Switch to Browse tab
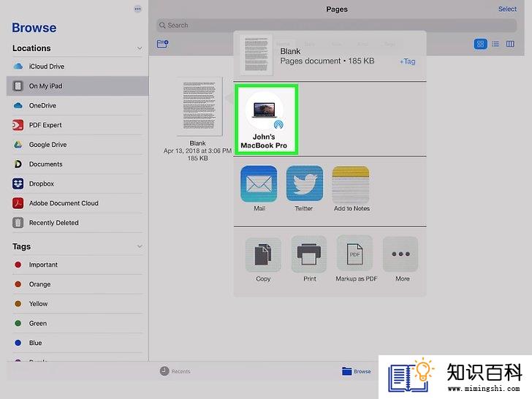This screenshot has width=532, height=399. click(x=357, y=371)
